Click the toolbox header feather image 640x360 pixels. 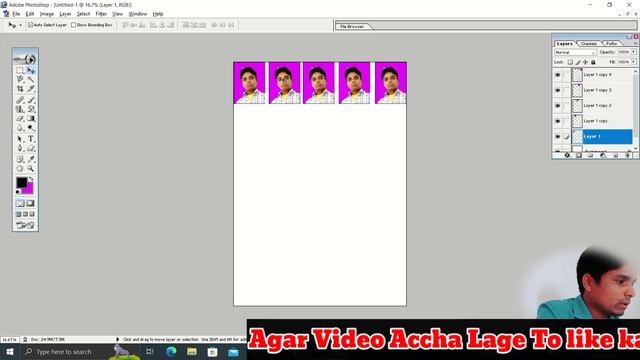(x=25, y=57)
